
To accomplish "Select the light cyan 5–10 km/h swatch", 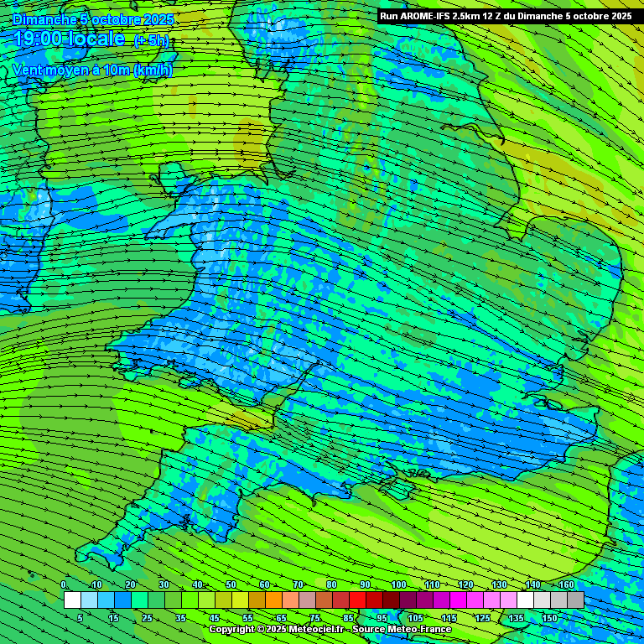I will click(x=89, y=600).
